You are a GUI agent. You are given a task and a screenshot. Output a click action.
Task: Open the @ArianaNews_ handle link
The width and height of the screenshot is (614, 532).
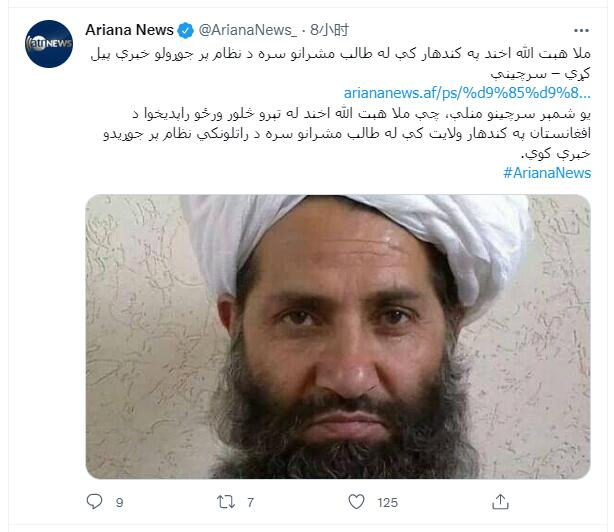pos(248,30)
